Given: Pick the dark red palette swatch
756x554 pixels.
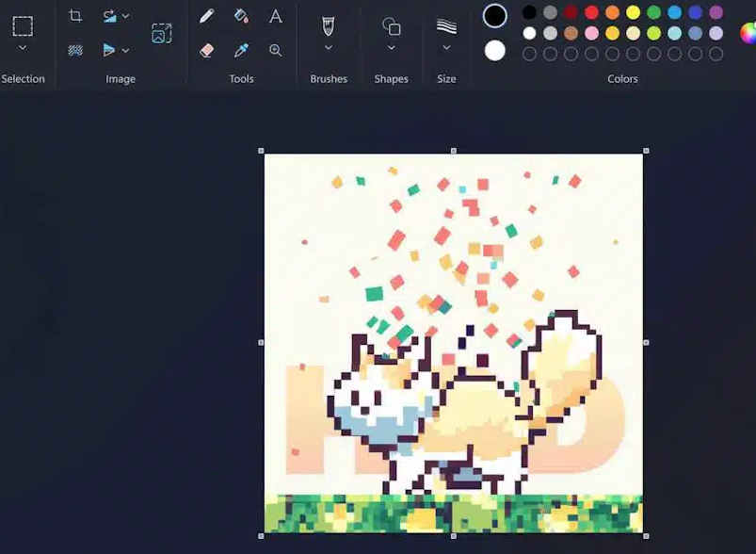Looking at the screenshot, I should click(571, 12).
